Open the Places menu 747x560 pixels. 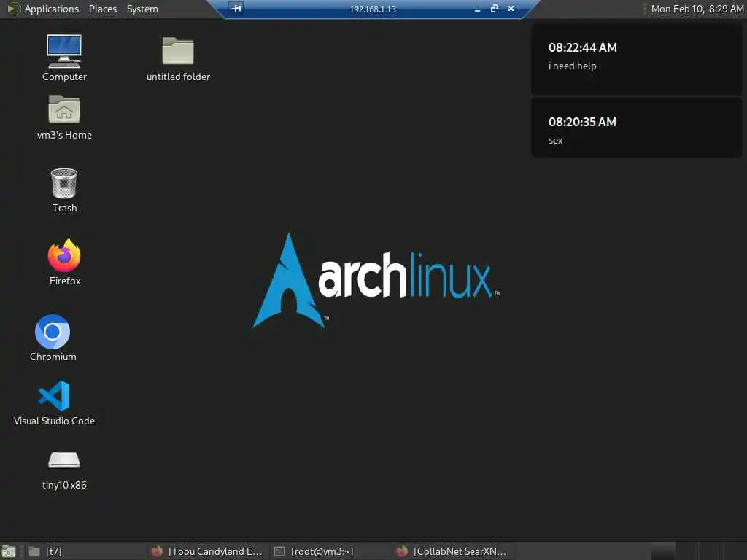click(x=102, y=9)
